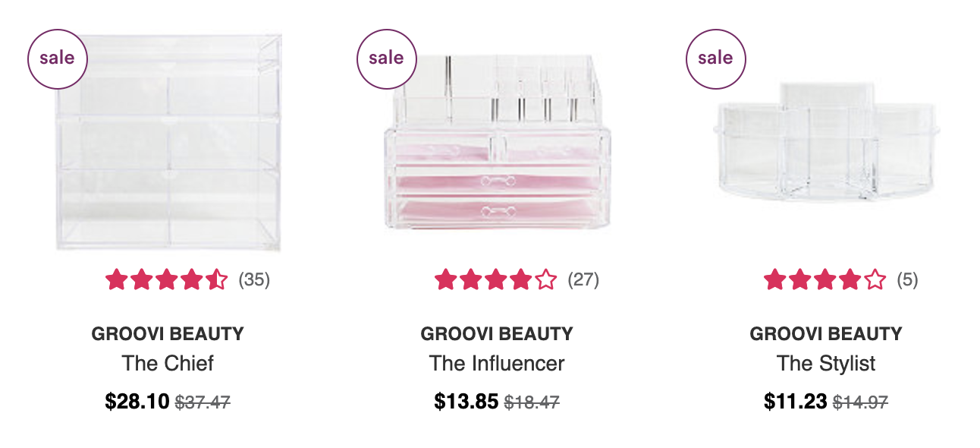980x448 pixels.
Task: Click The Stylist star rating
Action: point(825,280)
